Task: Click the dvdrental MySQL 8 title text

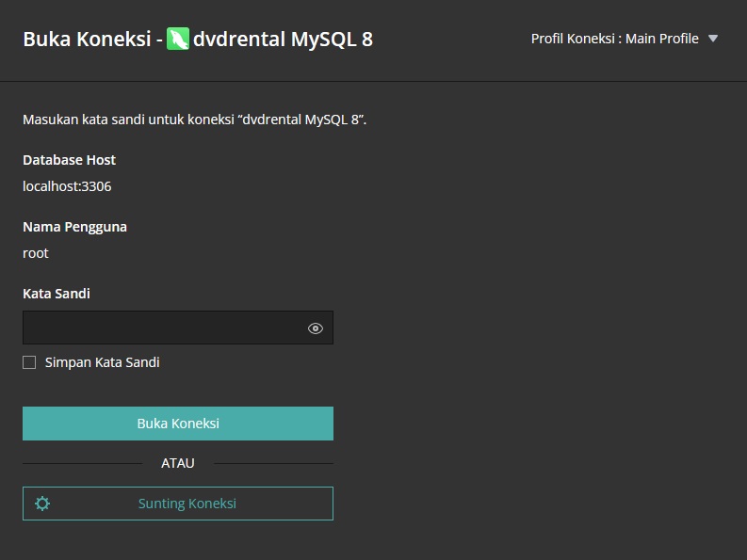Action: coord(283,39)
